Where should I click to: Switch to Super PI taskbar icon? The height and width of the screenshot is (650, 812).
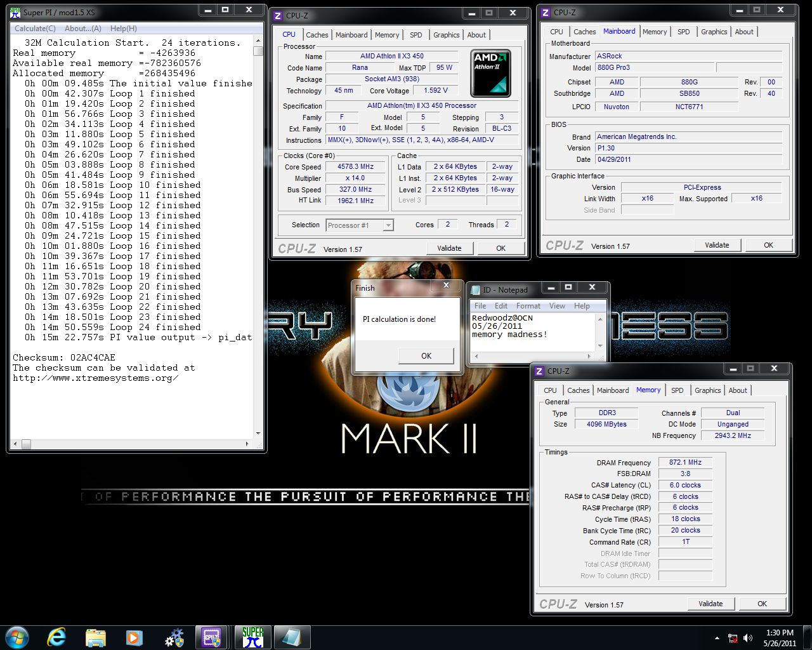pos(252,637)
